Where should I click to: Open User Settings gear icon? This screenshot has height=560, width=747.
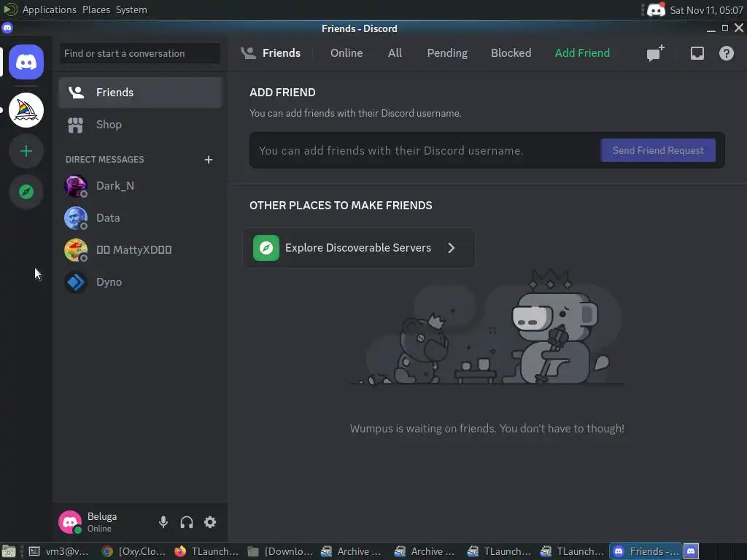[x=210, y=522]
